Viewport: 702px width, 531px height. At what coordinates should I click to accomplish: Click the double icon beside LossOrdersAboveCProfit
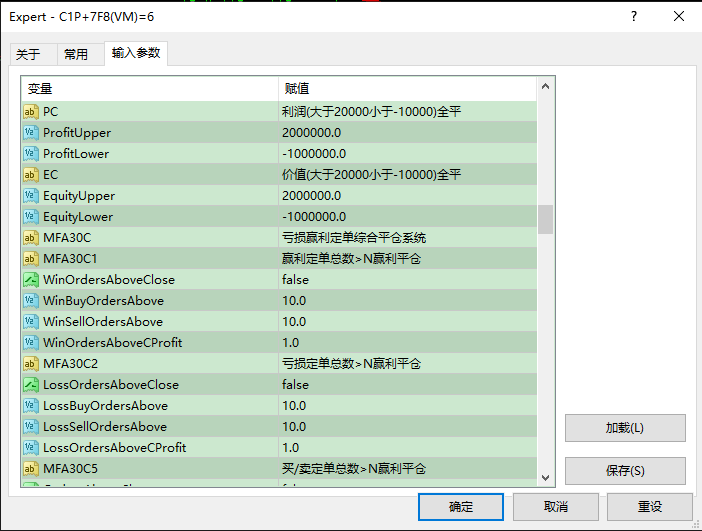click(30, 448)
